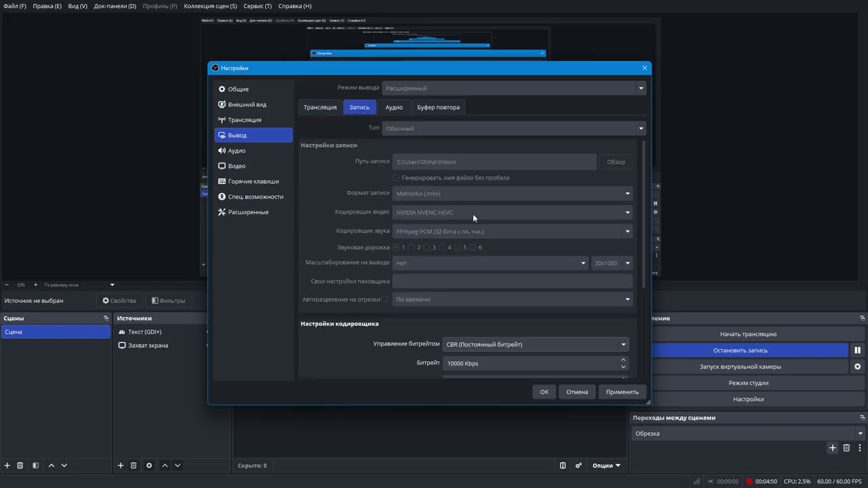Screen dimensions: 868x488
Task: Open the Внешний вид settings page
Action: (x=254, y=104)
